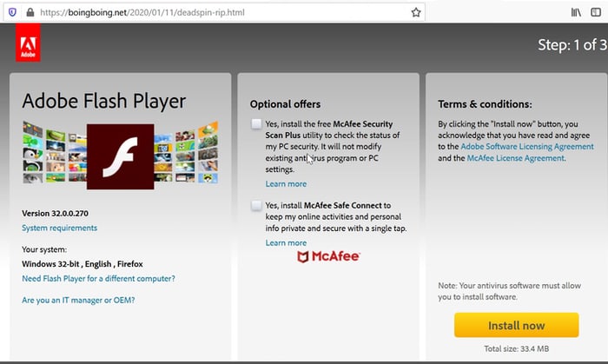Screen dimensions: 608x364
Task: Click the 'Step: 1 of 3' indicator
Action: 572,45
